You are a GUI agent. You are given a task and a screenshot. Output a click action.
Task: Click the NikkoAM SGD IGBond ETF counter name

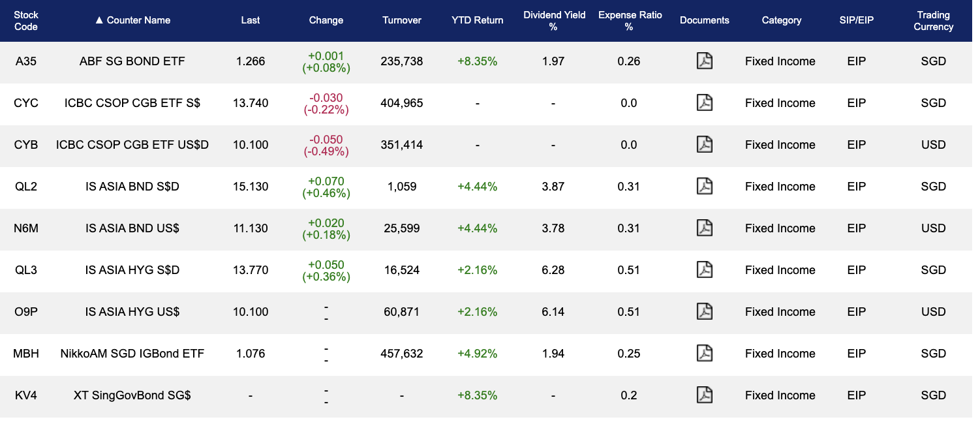[x=132, y=354]
